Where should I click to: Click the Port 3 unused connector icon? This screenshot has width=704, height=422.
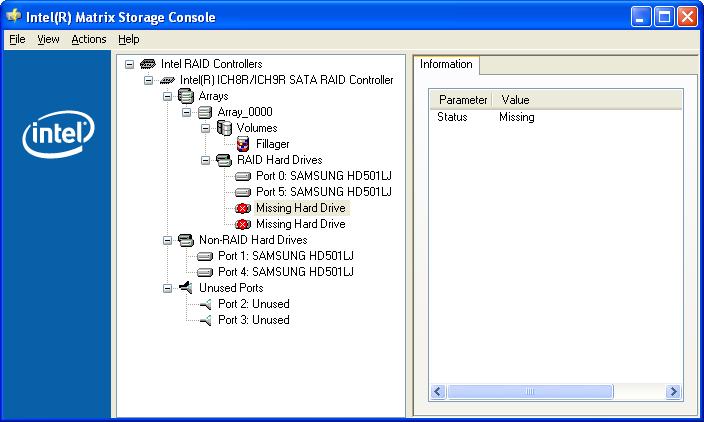(x=205, y=320)
